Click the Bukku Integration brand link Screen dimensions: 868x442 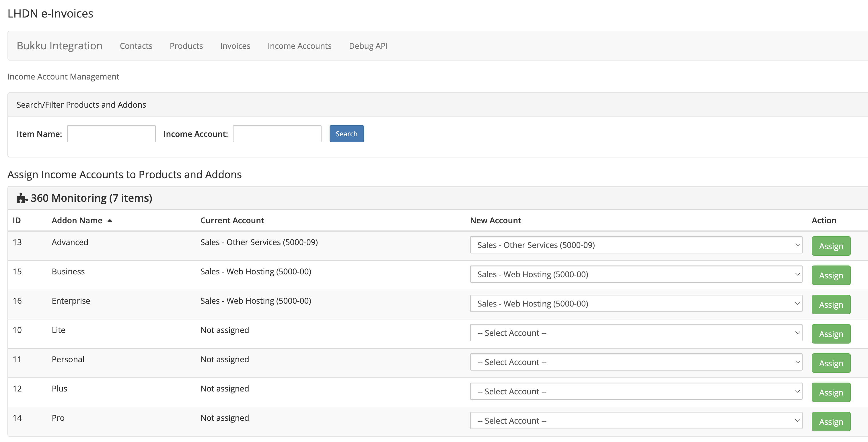[59, 46]
